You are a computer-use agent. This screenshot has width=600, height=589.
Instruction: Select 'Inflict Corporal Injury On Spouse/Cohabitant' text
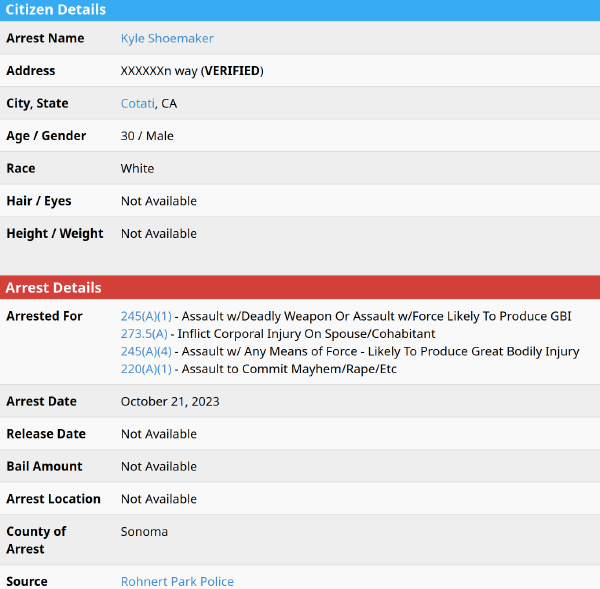click(306, 334)
